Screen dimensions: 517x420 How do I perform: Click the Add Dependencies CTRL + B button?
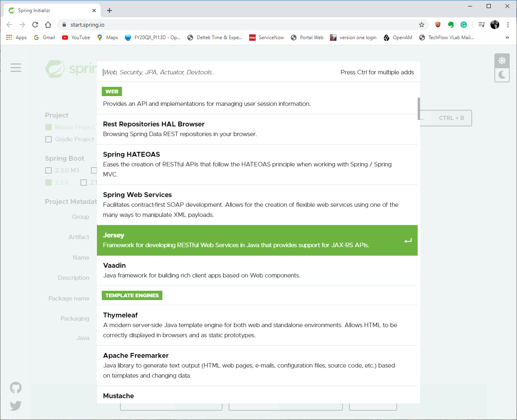(446, 118)
